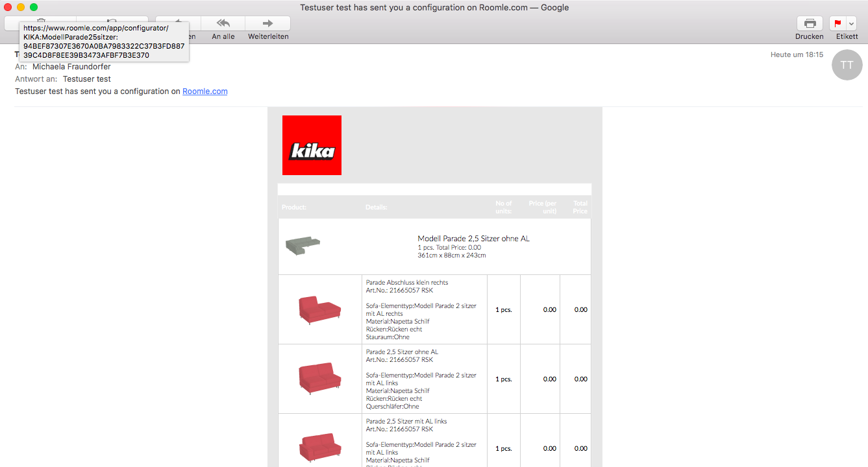Click Stauraum:Ohne in the Abschluss klein rechts details
Image resolution: width=868 pixels, height=467 pixels.
(388, 337)
